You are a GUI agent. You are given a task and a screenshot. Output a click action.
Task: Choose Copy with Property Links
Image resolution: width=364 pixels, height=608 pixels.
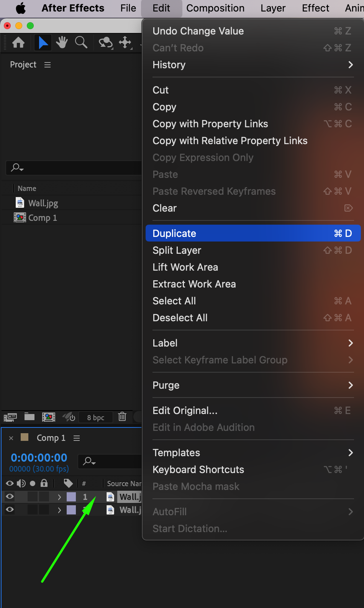click(x=253, y=124)
